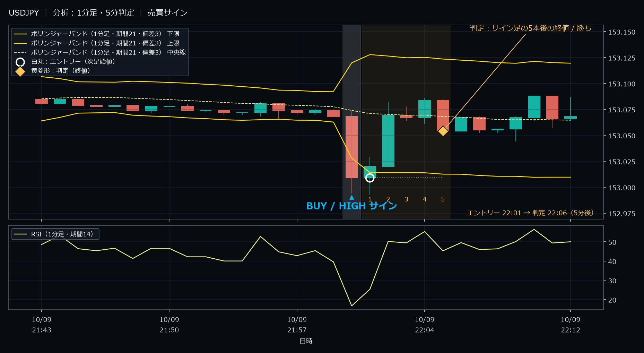Click the 売買サイン title text

pyautogui.click(x=167, y=13)
